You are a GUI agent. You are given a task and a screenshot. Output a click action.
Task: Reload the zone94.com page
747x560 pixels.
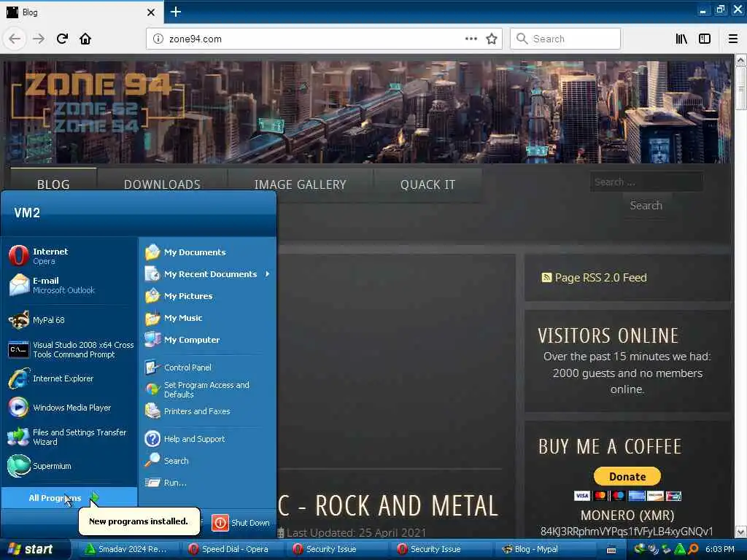63,39
